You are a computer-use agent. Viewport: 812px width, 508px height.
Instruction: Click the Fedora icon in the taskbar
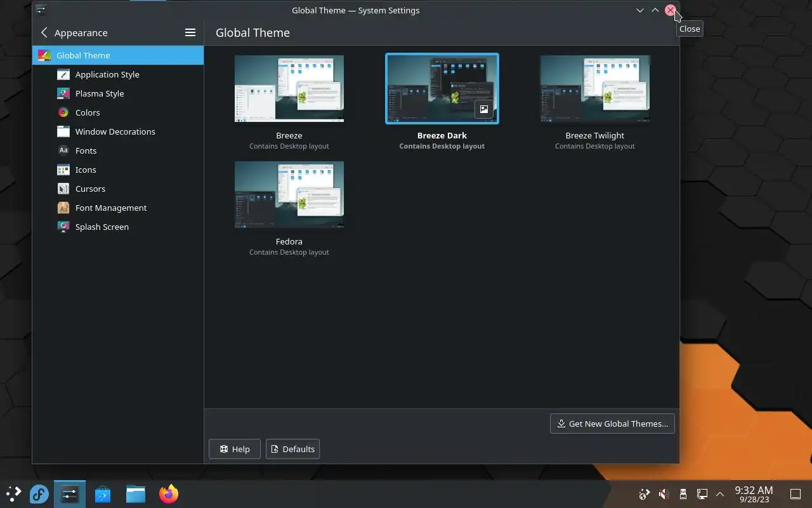click(39, 494)
